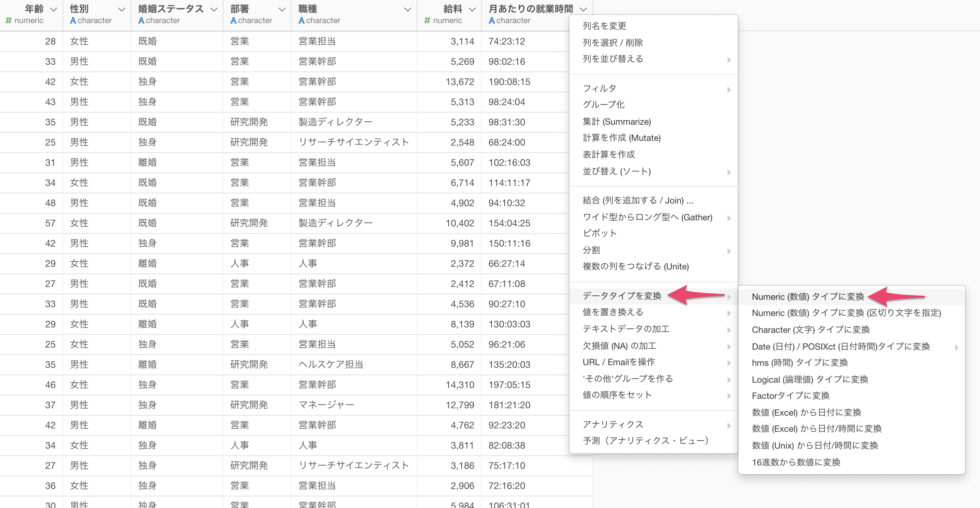Screen dimensions: 980x508
Task: Click character type icon under 職種
Action: click(x=301, y=21)
